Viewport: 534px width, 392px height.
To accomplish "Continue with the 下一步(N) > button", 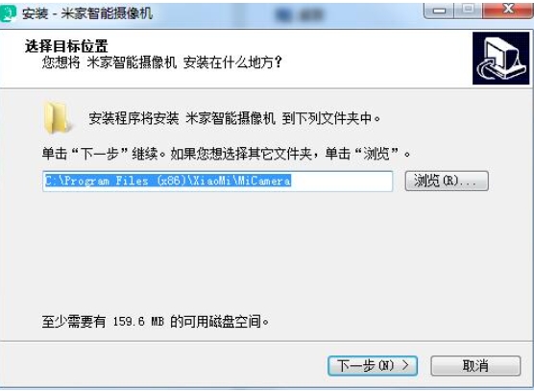I will click(373, 366).
